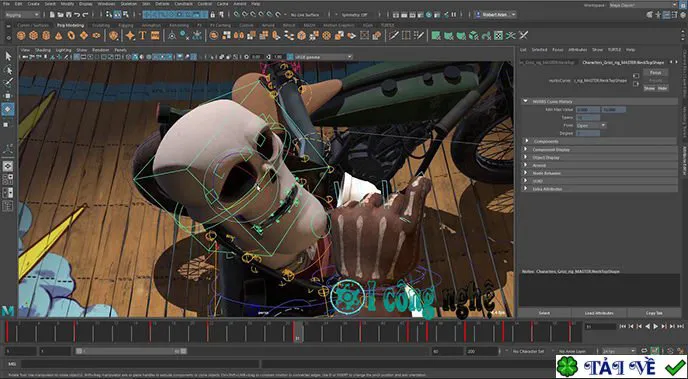Click the Presets button in Attribute Editor

pos(656,81)
